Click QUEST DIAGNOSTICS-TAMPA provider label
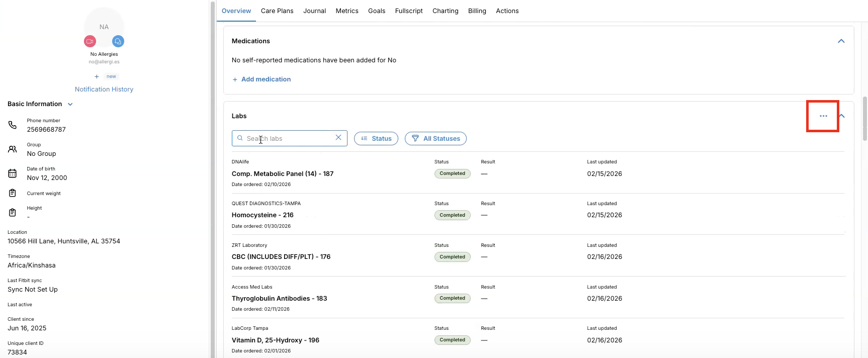 [266, 204]
